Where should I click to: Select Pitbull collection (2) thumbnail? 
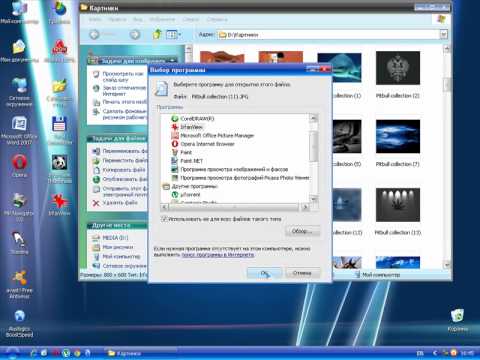click(398, 68)
